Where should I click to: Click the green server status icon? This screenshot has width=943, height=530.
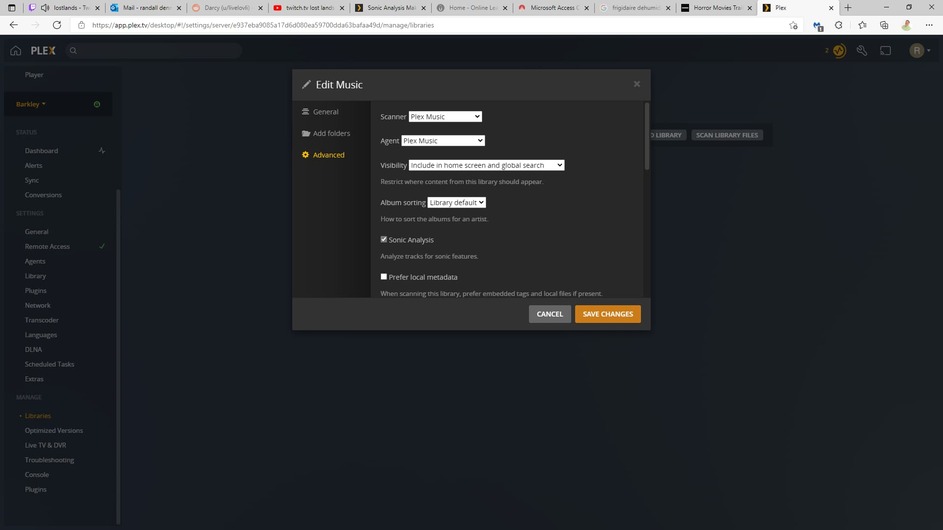pos(97,104)
